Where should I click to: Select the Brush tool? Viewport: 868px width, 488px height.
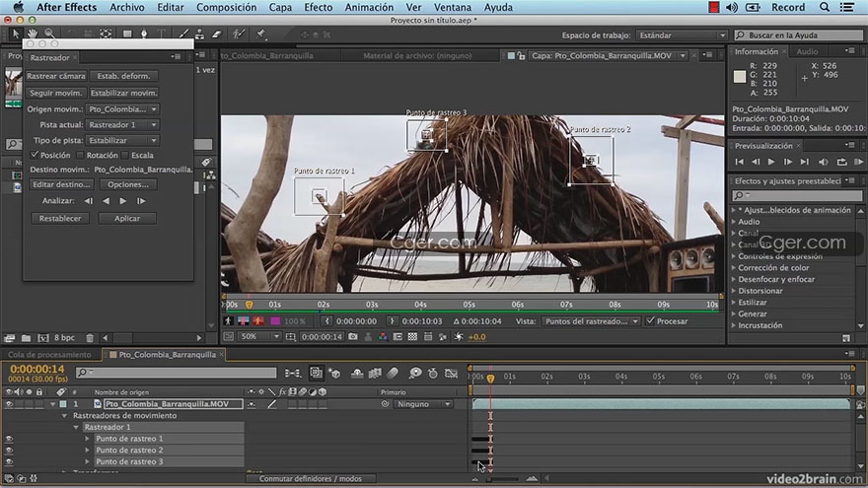pyautogui.click(x=183, y=34)
